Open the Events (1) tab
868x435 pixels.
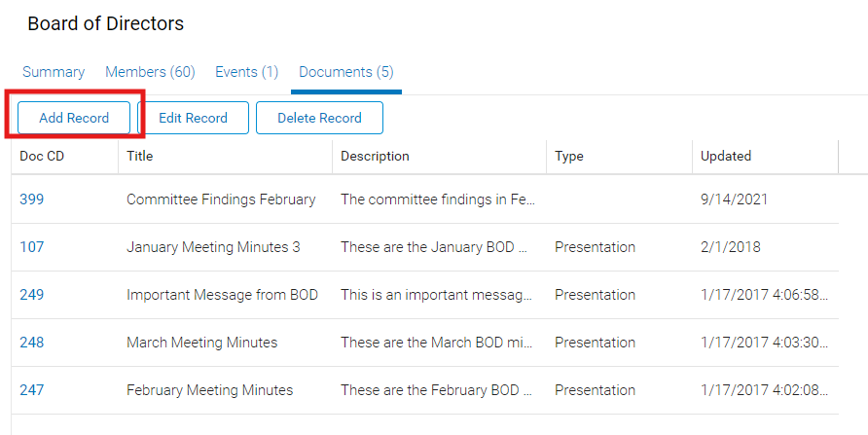[246, 72]
